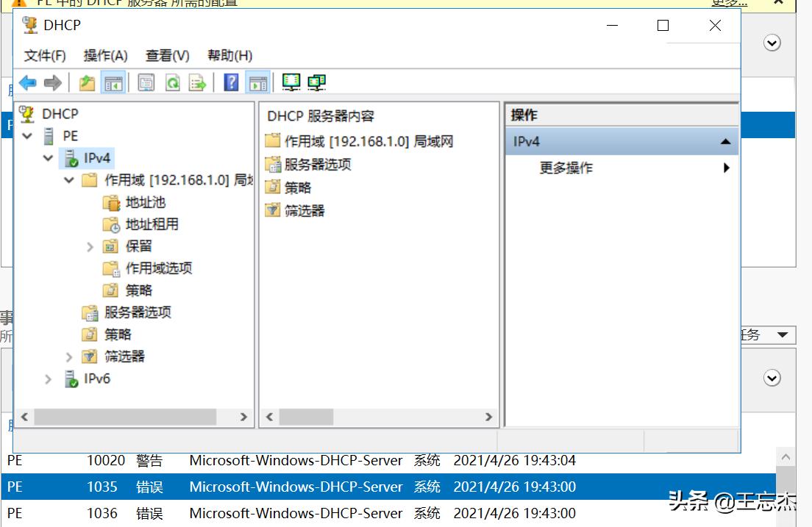The height and width of the screenshot is (527, 812).
Task: Collapse the 作用域 [192.168.1.0] node
Action: coord(68,180)
